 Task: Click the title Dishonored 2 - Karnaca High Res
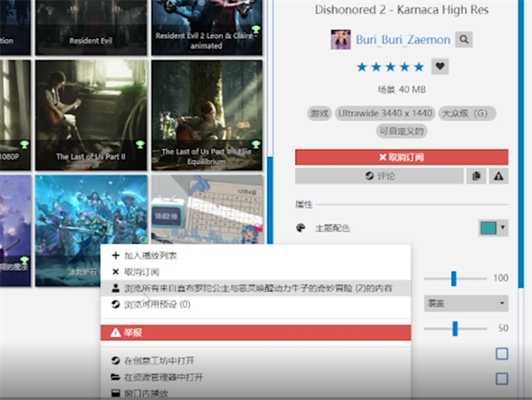click(402, 10)
